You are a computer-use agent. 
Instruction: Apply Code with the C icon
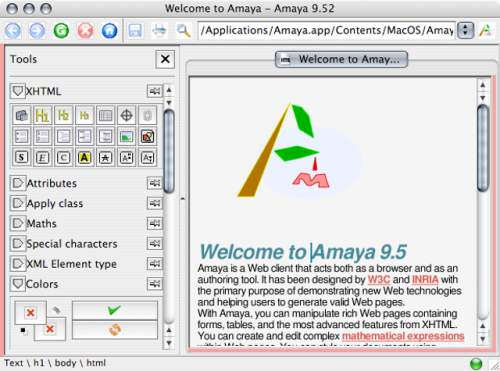pos(63,157)
